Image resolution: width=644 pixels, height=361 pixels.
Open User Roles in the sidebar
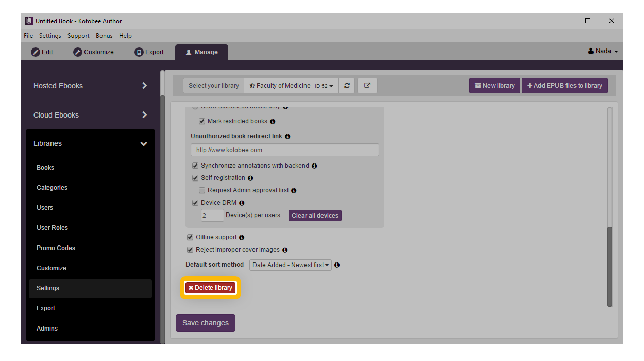pos(90,228)
